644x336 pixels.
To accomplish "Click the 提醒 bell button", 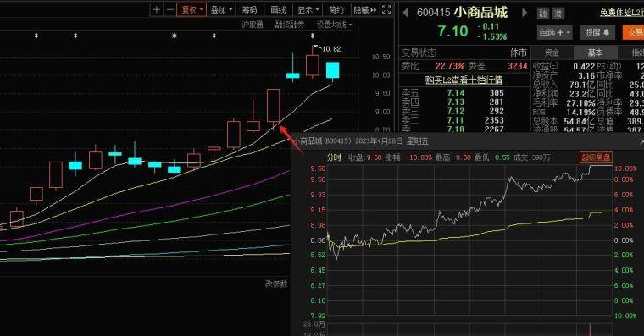I will point(597,32).
